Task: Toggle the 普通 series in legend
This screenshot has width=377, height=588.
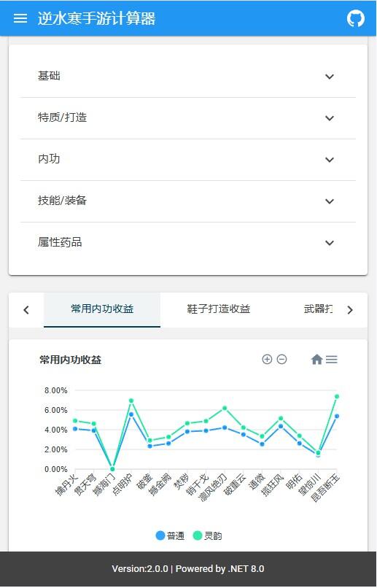Action: point(170,535)
